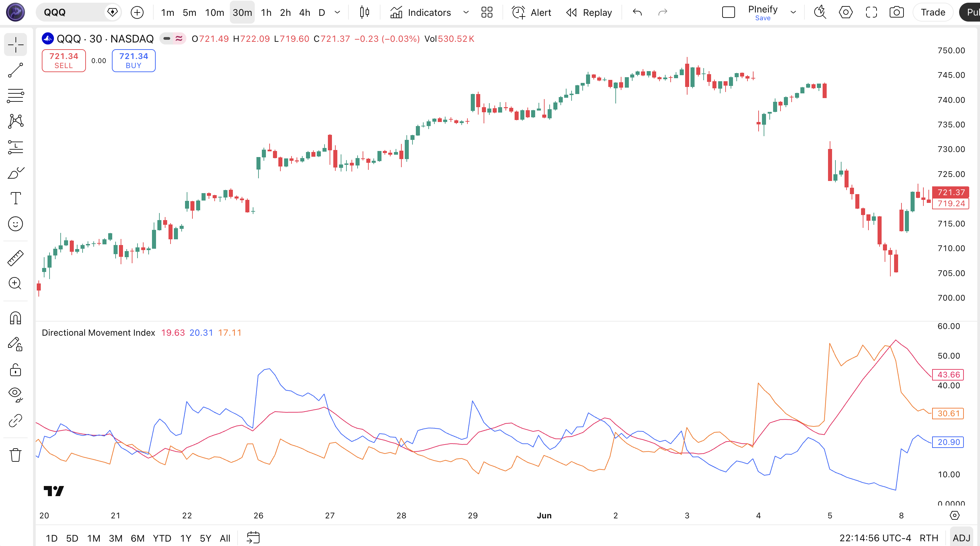Screen dimensions: 980x546
Task: Expand the layout manage dropdown
Action: point(793,12)
